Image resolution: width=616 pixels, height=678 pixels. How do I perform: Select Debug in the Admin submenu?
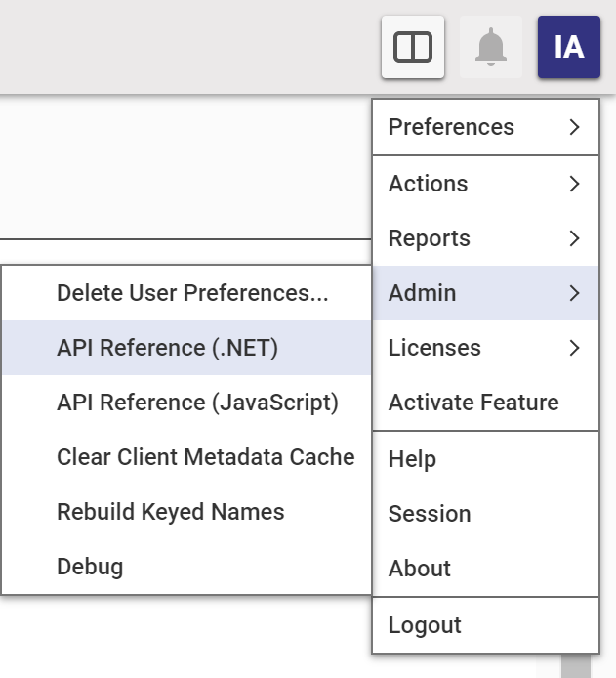point(90,567)
